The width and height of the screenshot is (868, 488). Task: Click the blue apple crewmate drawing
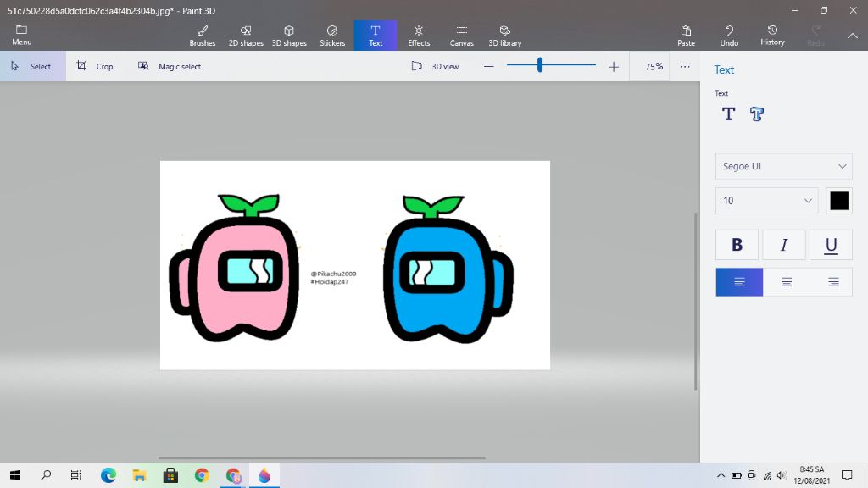click(x=448, y=269)
